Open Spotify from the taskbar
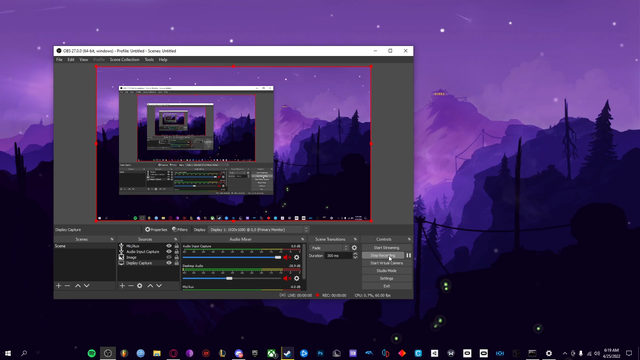 91,353
